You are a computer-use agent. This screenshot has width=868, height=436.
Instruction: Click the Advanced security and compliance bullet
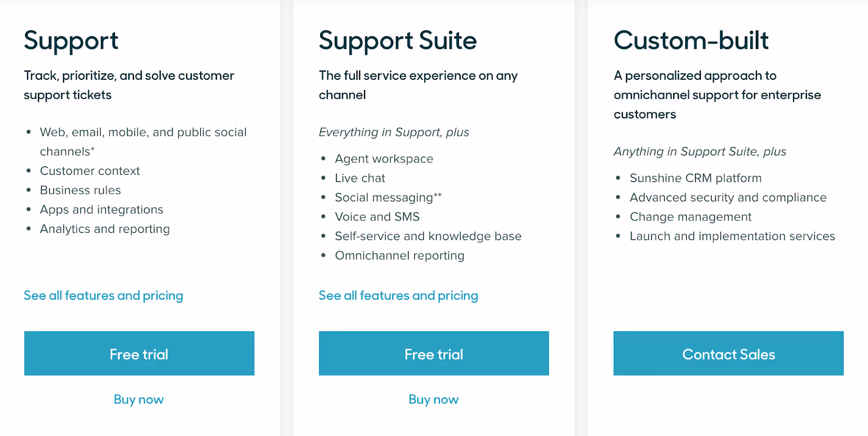pos(728,197)
